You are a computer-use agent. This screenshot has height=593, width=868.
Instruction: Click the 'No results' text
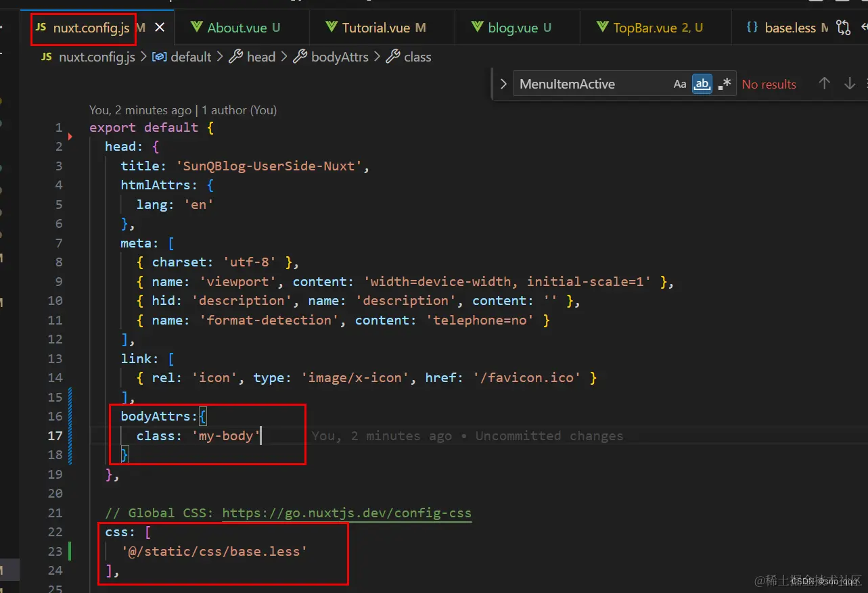pos(769,85)
